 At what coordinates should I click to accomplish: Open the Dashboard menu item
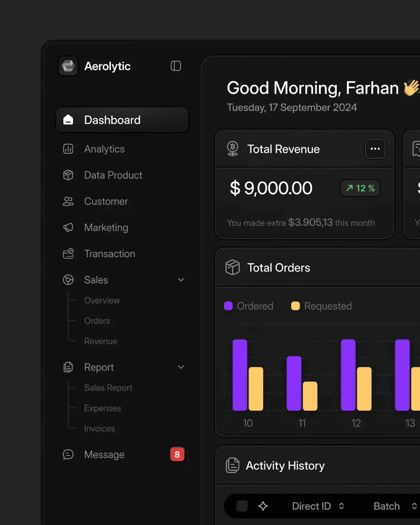click(122, 120)
